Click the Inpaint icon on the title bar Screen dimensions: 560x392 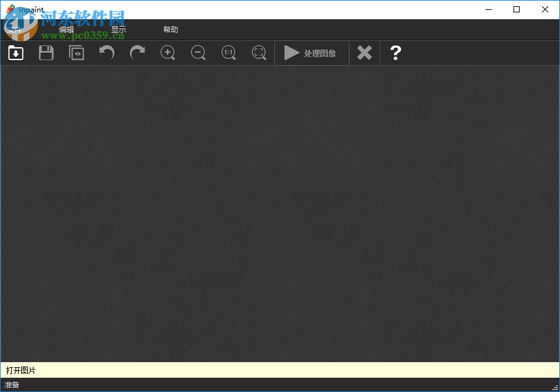[9, 9]
